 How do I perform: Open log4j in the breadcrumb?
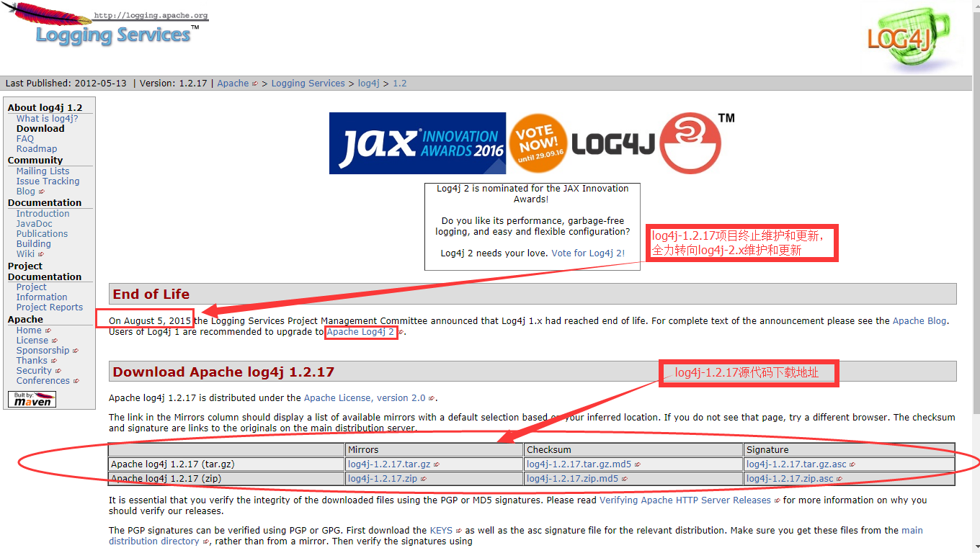368,84
